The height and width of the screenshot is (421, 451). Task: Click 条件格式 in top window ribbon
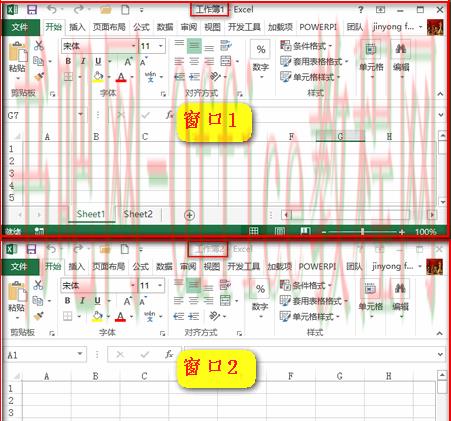click(x=306, y=46)
